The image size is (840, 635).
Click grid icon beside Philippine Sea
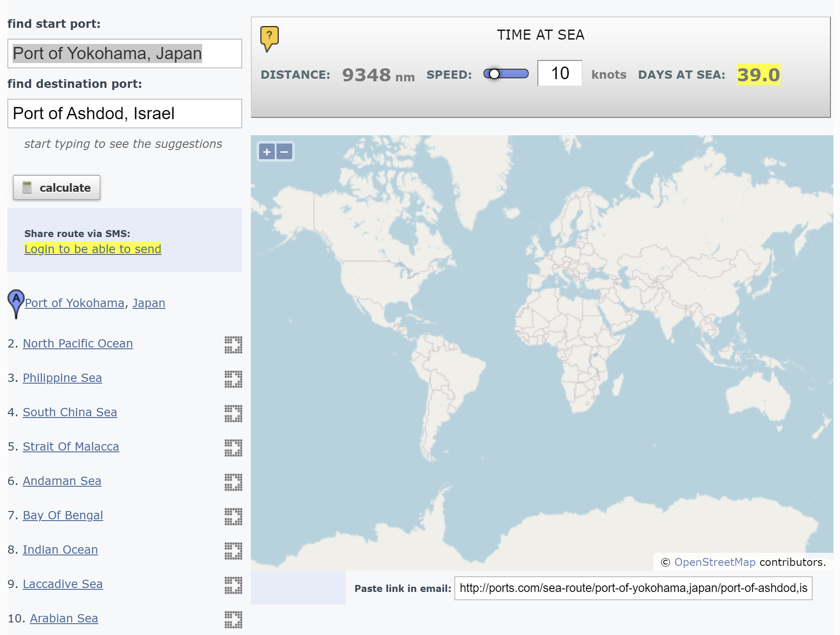pos(233,379)
